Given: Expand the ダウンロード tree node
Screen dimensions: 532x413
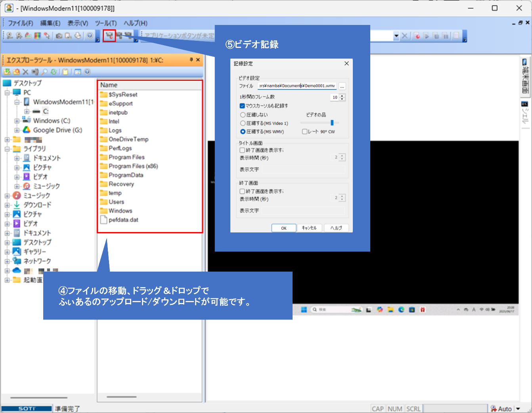Looking at the screenshot, I should click(x=7, y=205).
